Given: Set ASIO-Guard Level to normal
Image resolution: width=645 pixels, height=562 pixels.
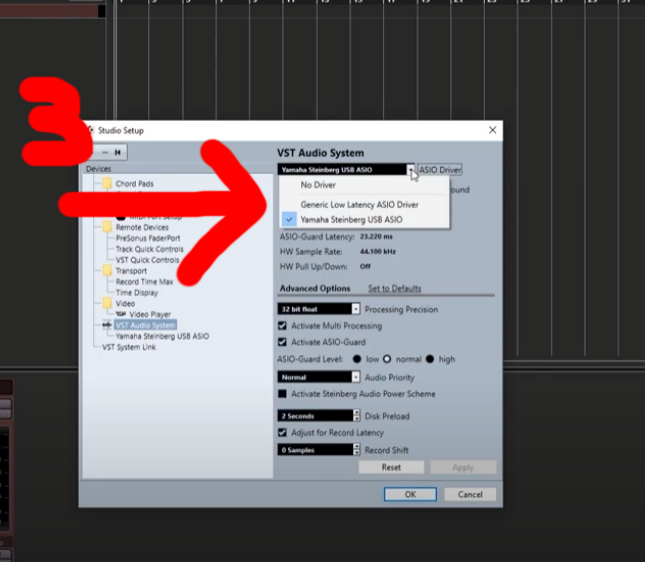Looking at the screenshot, I should pos(387,359).
